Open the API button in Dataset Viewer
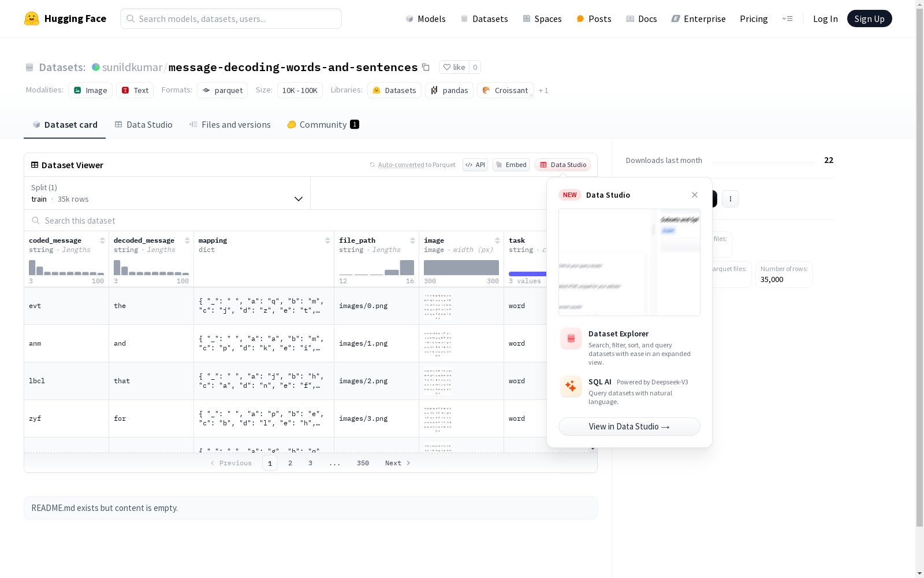 [x=475, y=165]
